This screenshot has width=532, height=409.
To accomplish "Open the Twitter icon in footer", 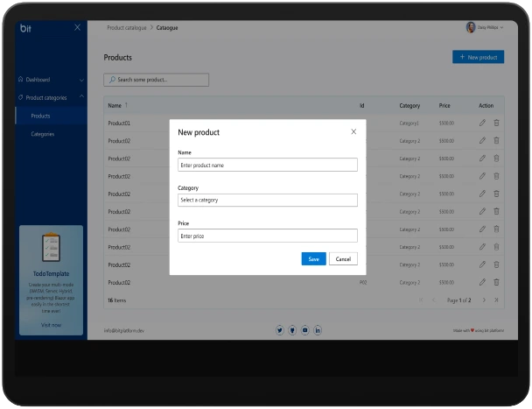I will click(x=280, y=330).
